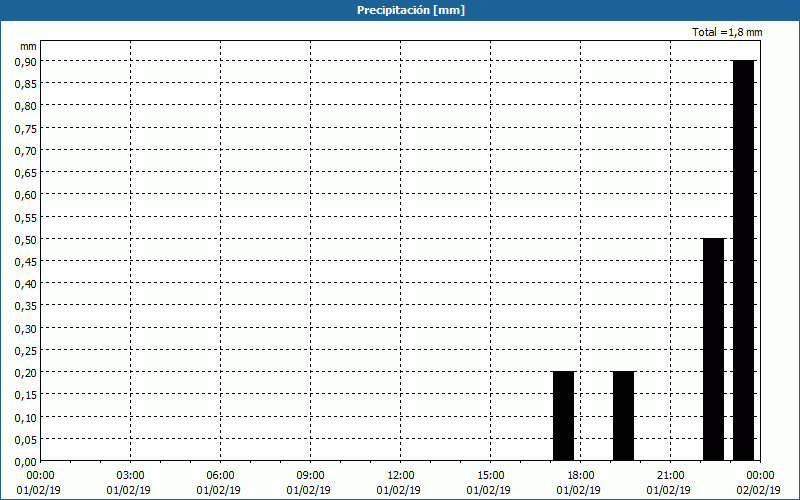Click the 0,80 y-axis value
This screenshot has height=500, width=800.
coord(26,106)
